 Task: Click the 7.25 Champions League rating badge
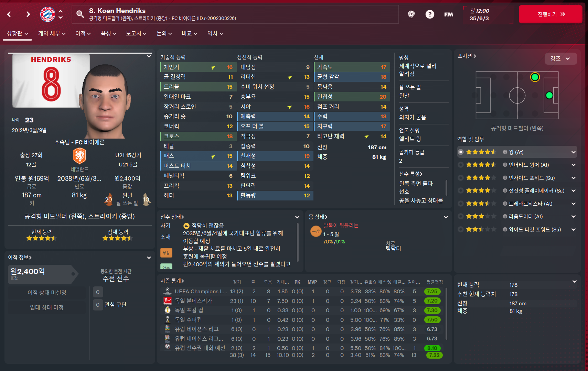coord(432,291)
